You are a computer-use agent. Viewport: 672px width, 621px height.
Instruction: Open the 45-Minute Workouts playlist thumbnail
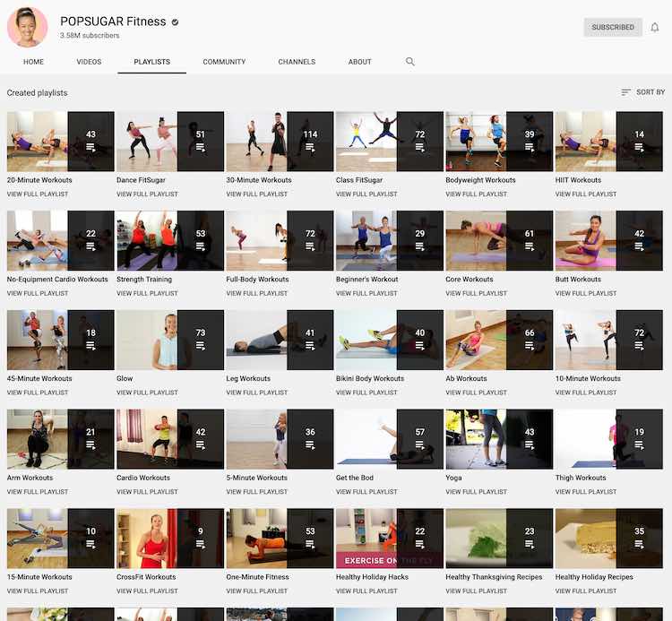coord(60,340)
